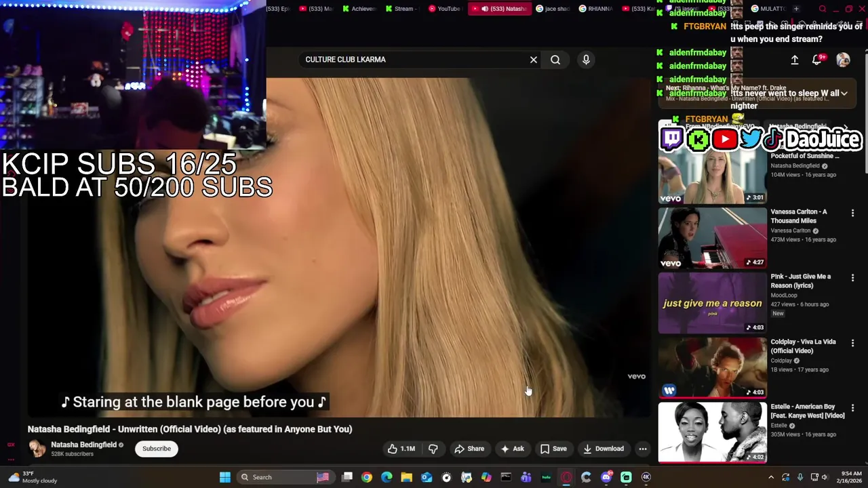Open options menu for American Boy
Image resolution: width=868 pixels, height=488 pixels.
(852, 408)
